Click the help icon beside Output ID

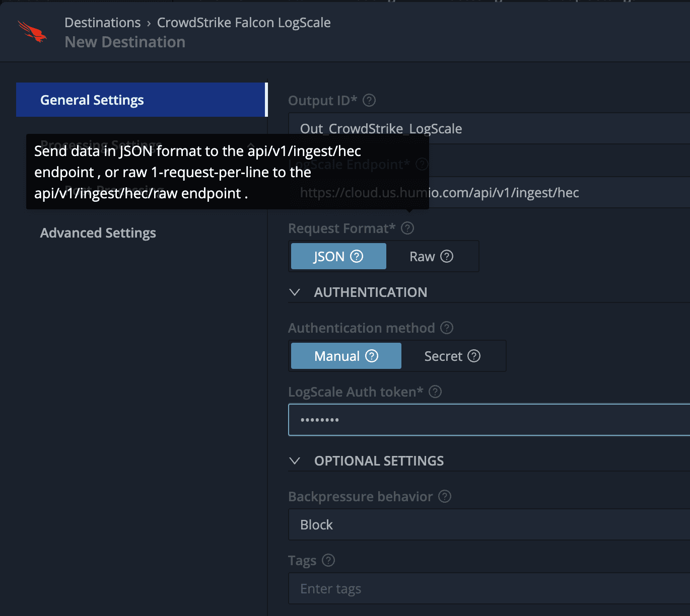pyautogui.click(x=369, y=101)
